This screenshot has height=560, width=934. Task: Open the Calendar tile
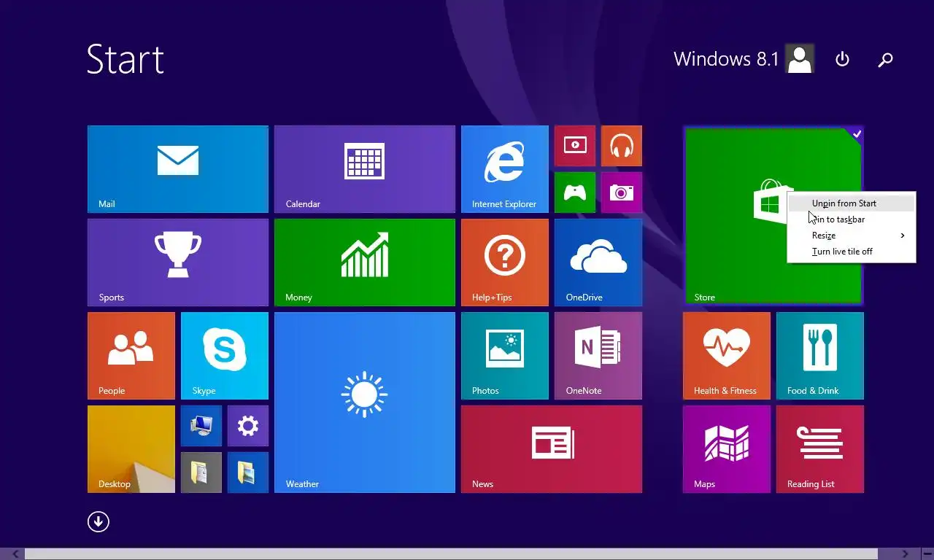tap(365, 169)
